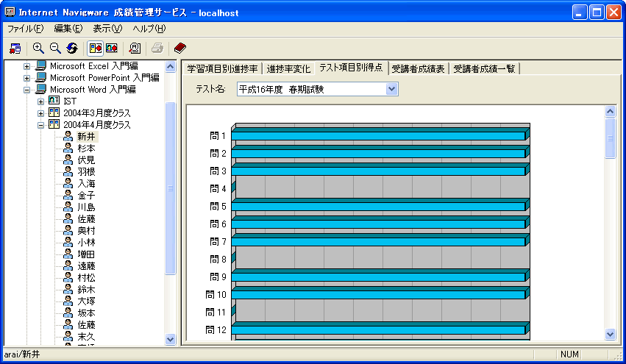Open help via the red book icon
This screenshot has width=626, height=364.
pyautogui.click(x=180, y=49)
